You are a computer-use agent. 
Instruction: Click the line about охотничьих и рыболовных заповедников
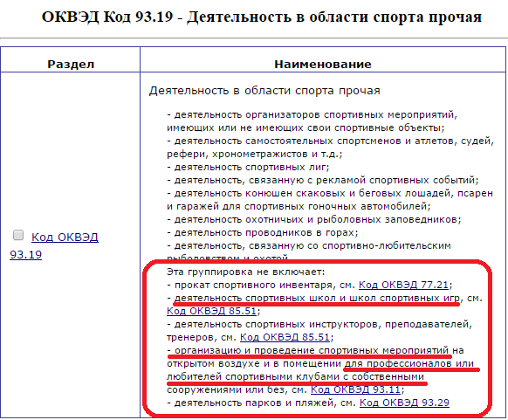(x=314, y=219)
